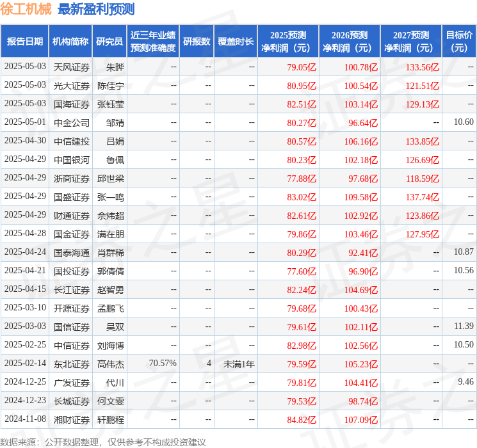Click 光大证券 institution cell
Screen dimensions: 477x448
72,86
